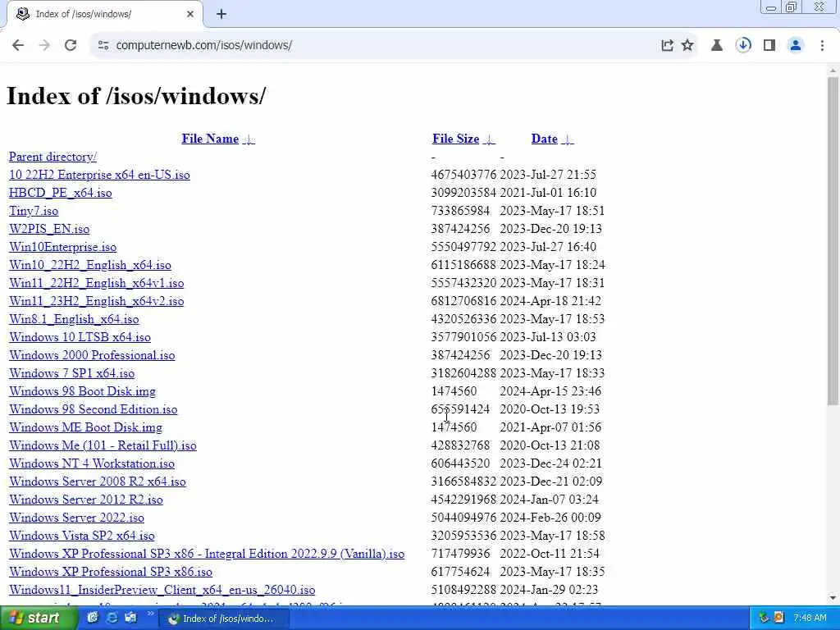
Task: Open Win10Enterprise.iso link
Action: [x=62, y=247]
